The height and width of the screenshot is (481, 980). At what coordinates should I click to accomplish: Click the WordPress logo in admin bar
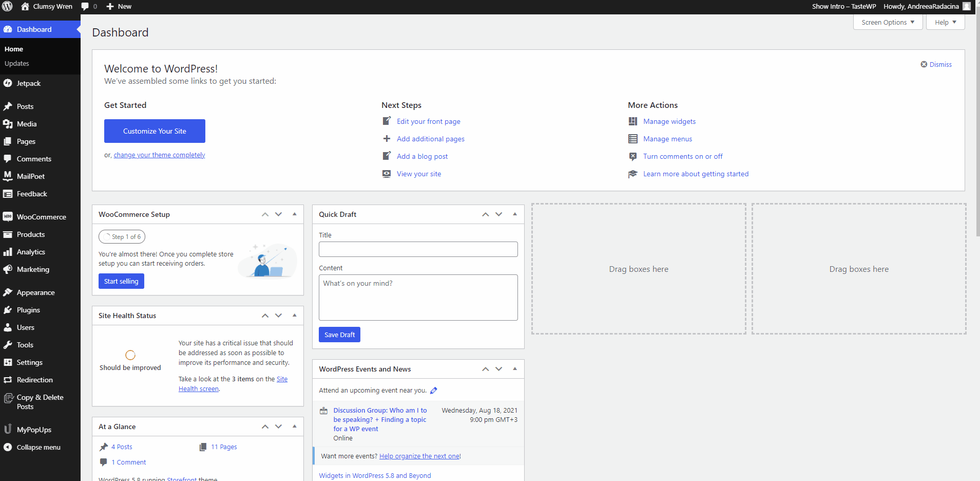[7, 7]
